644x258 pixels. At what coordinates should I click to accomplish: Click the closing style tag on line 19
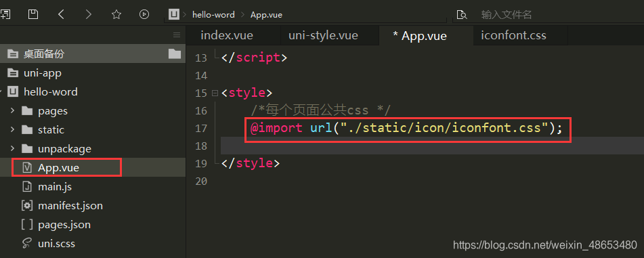click(x=251, y=163)
